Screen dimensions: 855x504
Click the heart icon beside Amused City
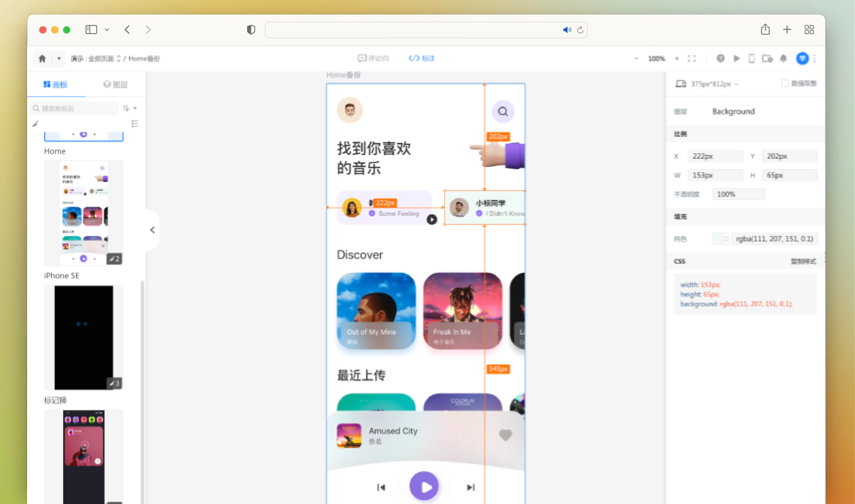(x=506, y=435)
